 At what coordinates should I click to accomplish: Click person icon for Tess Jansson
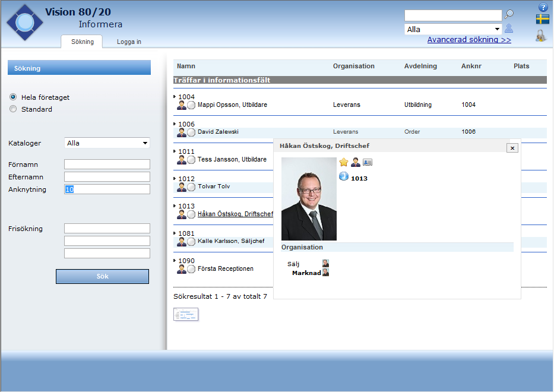pos(182,160)
